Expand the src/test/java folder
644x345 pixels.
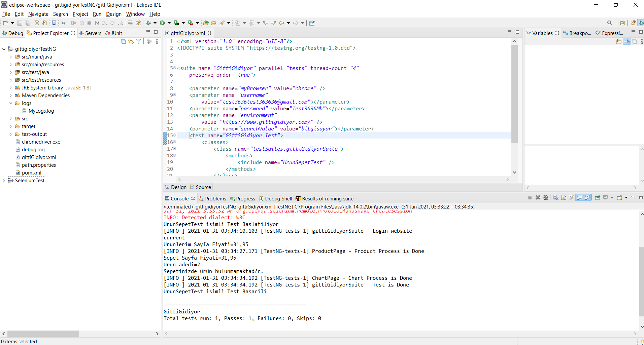(11, 72)
